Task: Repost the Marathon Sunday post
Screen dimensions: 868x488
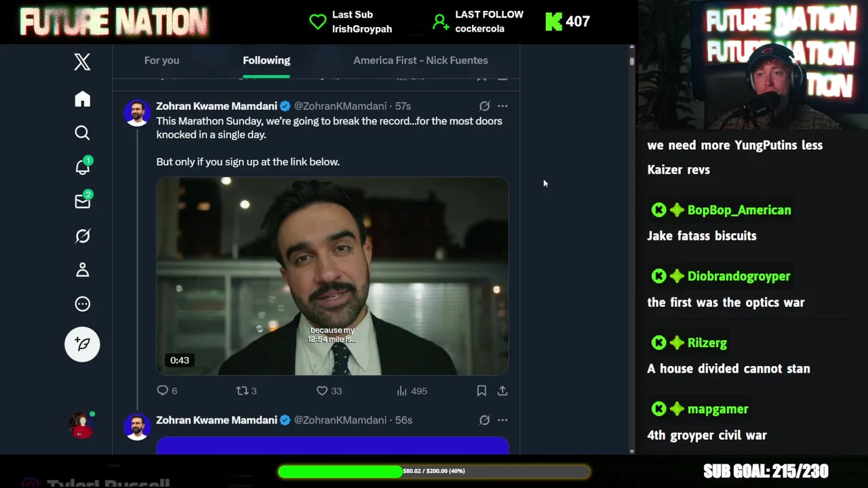Action: pyautogui.click(x=241, y=391)
